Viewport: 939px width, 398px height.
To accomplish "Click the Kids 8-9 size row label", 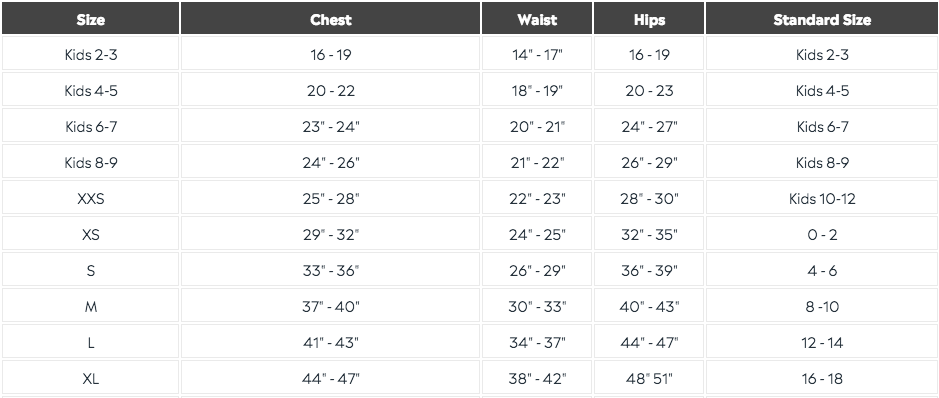I will click(x=90, y=162).
